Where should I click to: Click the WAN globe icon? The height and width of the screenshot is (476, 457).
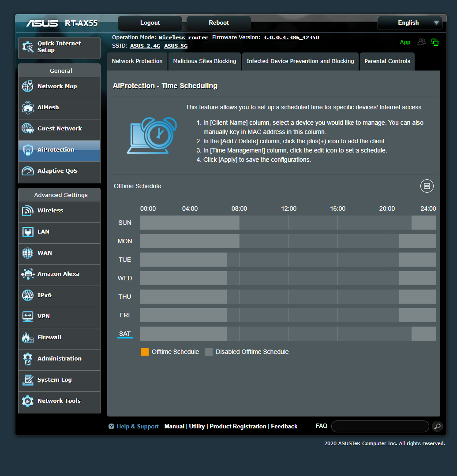pyautogui.click(x=28, y=253)
